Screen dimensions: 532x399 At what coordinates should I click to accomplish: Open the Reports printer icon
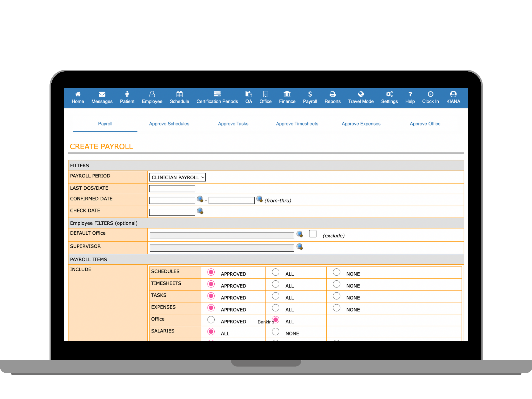click(x=332, y=94)
